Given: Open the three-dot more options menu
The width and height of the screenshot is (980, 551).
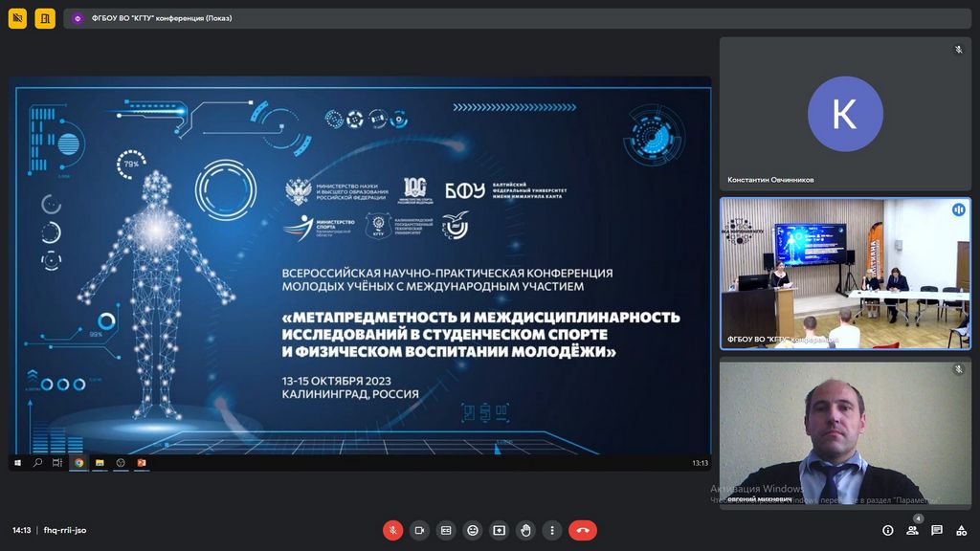Looking at the screenshot, I should tap(552, 530).
